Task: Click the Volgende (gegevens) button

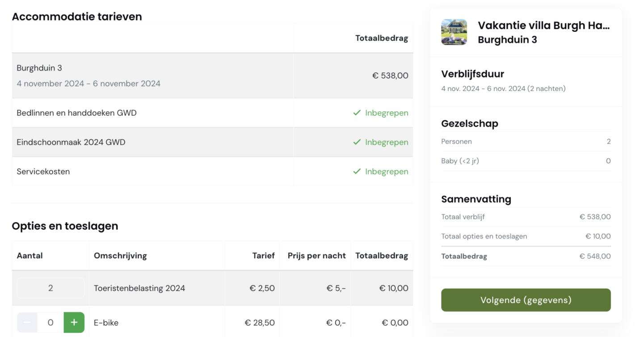Action: pos(526,300)
